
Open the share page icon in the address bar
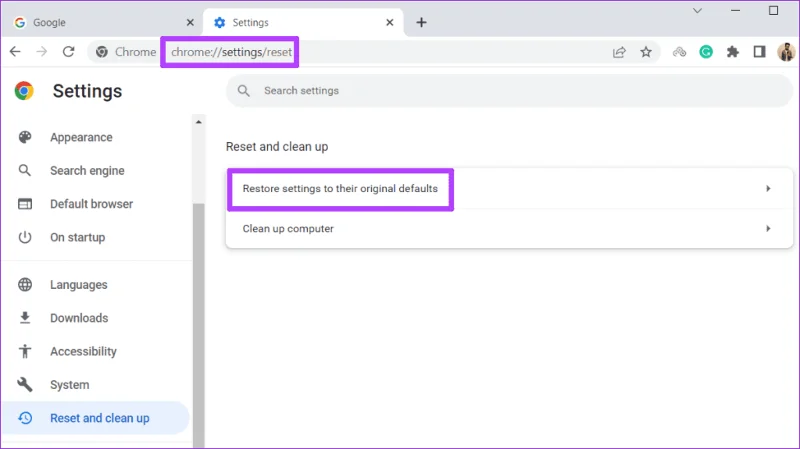tap(619, 52)
